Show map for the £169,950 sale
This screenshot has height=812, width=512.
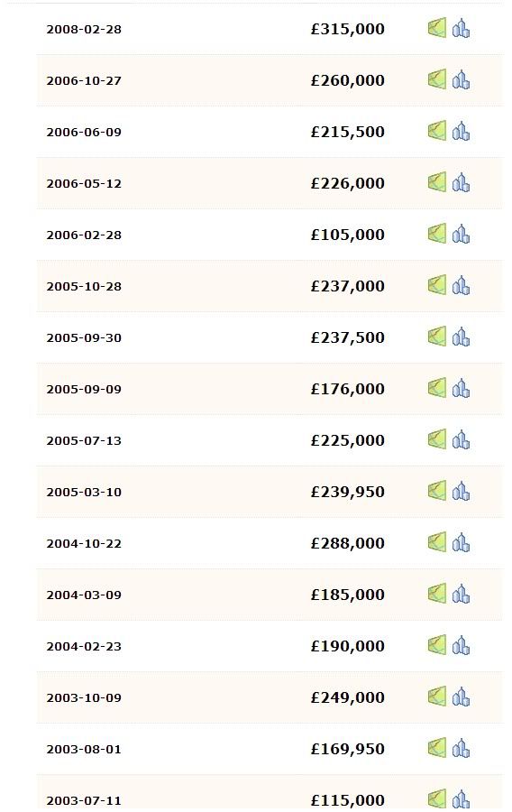tap(437, 748)
